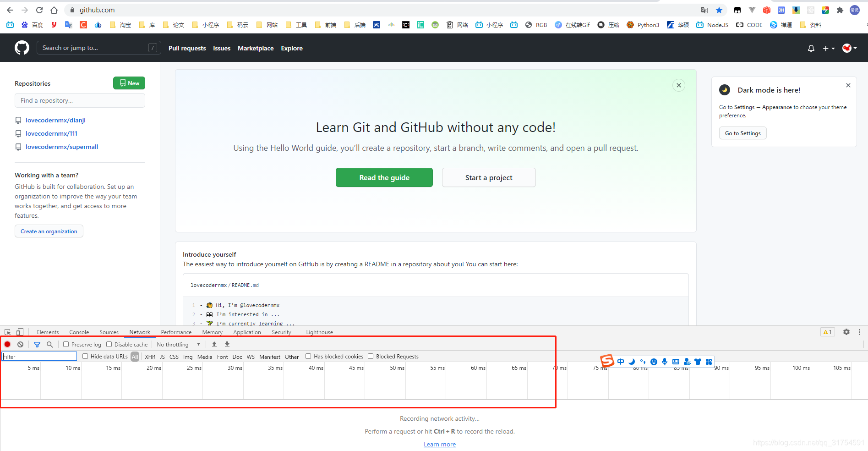The image size is (868, 451).
Task: Click the warnings count badge in DevTools
Action: tap(828, 332)
